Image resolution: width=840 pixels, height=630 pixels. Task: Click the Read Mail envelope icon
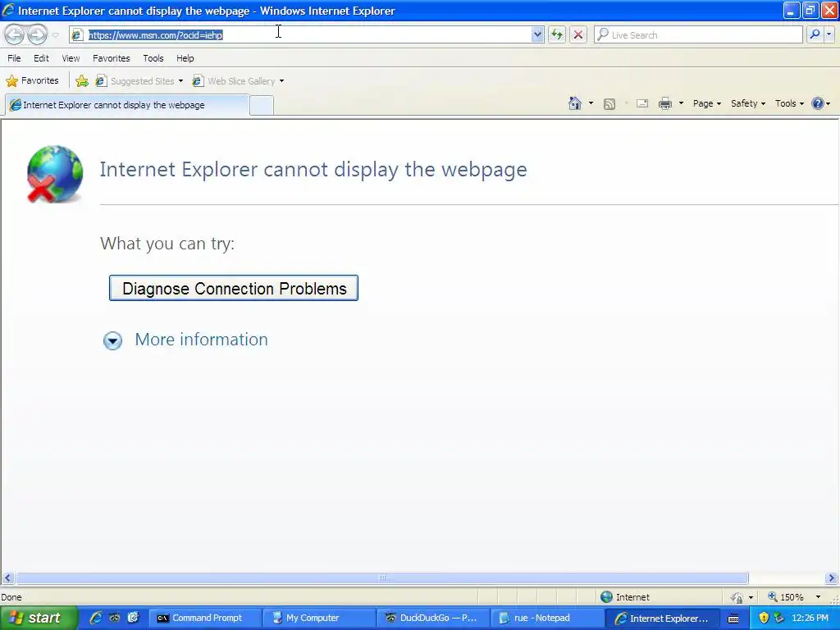(642, 103)
